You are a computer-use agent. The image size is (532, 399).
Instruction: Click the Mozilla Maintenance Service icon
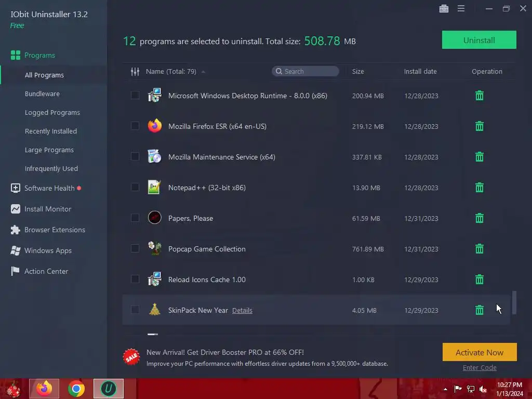tap(154, 156)
